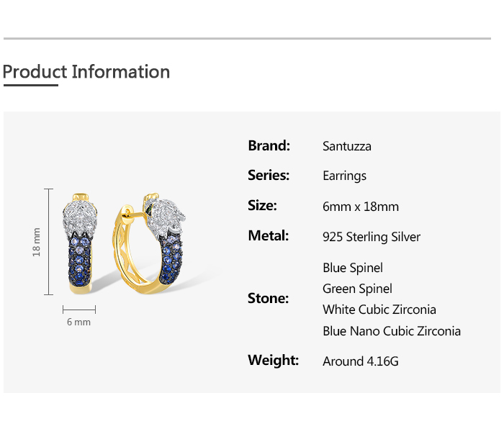
Task: Select the Santuzza brand name
Action: coord(347,146)
